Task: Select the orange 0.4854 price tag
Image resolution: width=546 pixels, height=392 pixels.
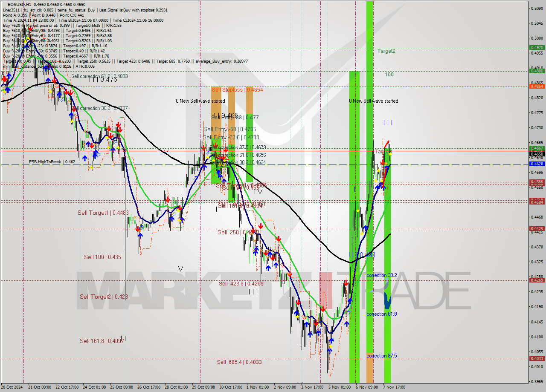Action: tap(537, 86)
